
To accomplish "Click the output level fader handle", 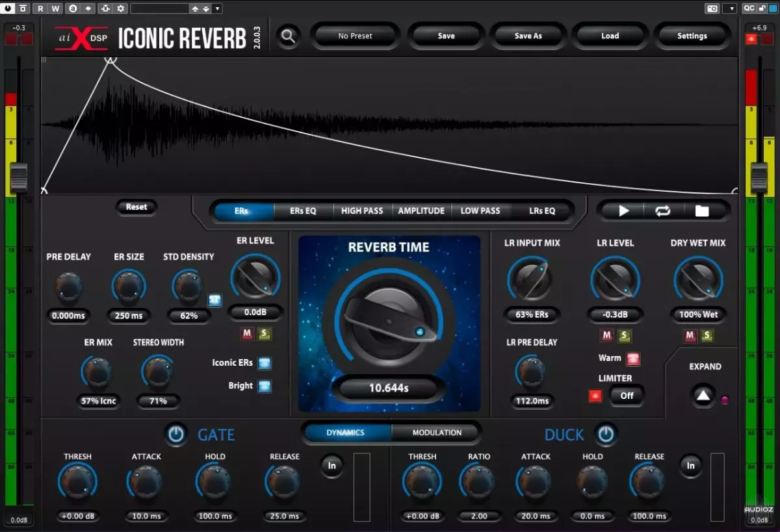I will (759, 177).
